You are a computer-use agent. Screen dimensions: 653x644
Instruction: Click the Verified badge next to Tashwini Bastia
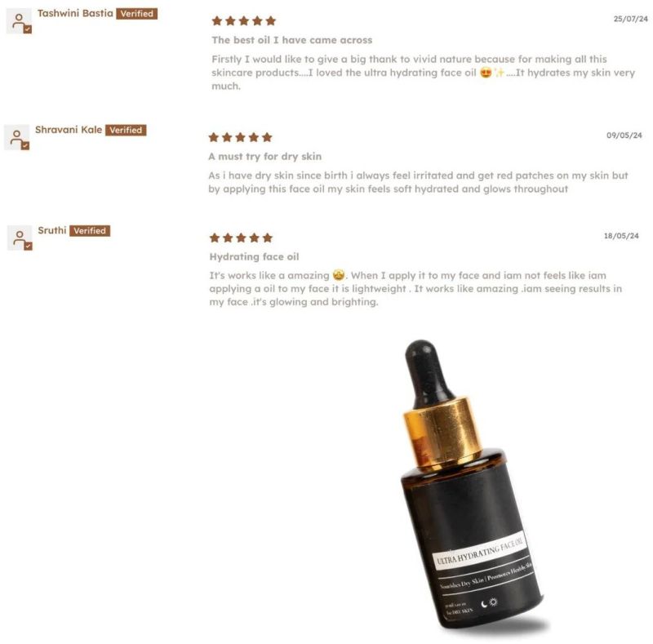coord(136,14)
